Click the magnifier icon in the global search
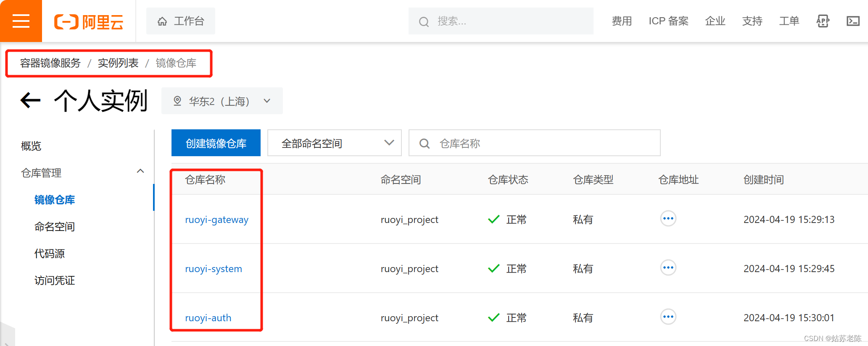This screenshot has height=346, width=868. pos(424,22)
